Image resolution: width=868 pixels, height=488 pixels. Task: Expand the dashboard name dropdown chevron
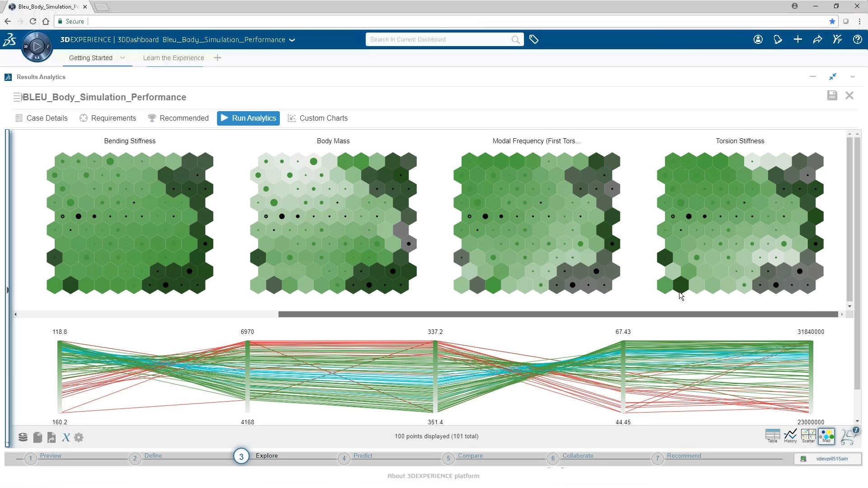pos(292,40)
